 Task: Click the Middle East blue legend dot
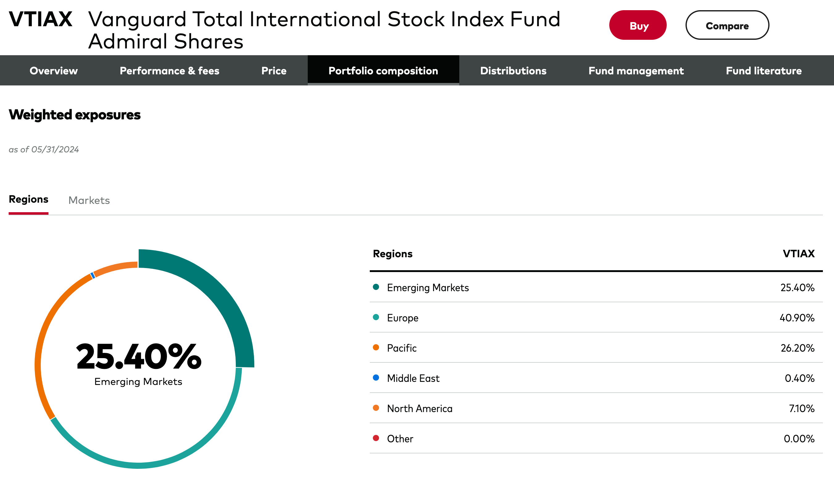click(x=376, y=378)
